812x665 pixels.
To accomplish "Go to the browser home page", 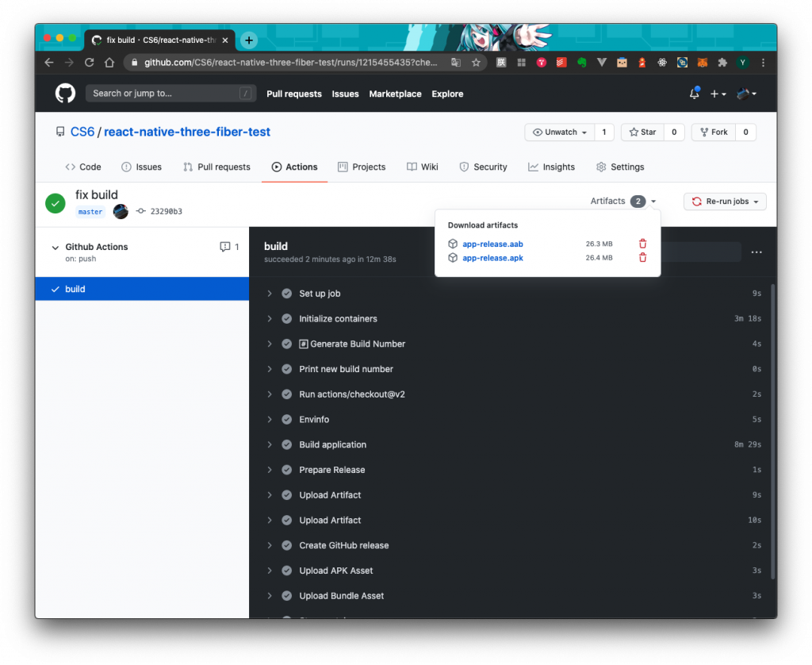I will pos(109,63).
